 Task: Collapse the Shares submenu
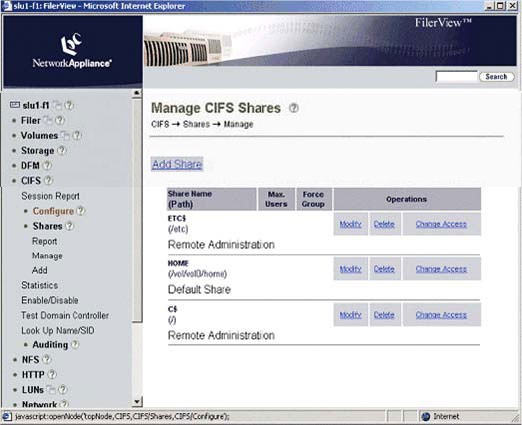(x=47, y=226)
